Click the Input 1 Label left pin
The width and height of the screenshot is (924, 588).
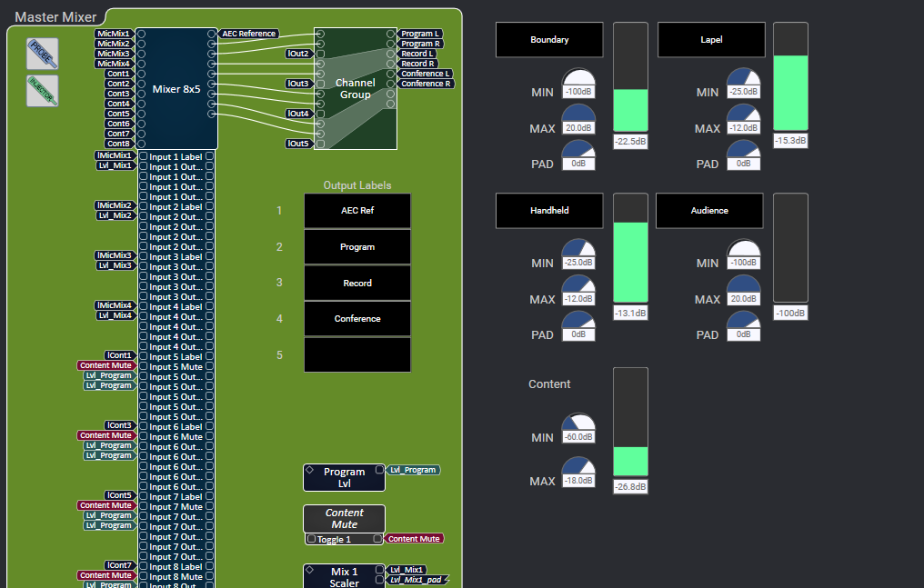coord(144,157)
